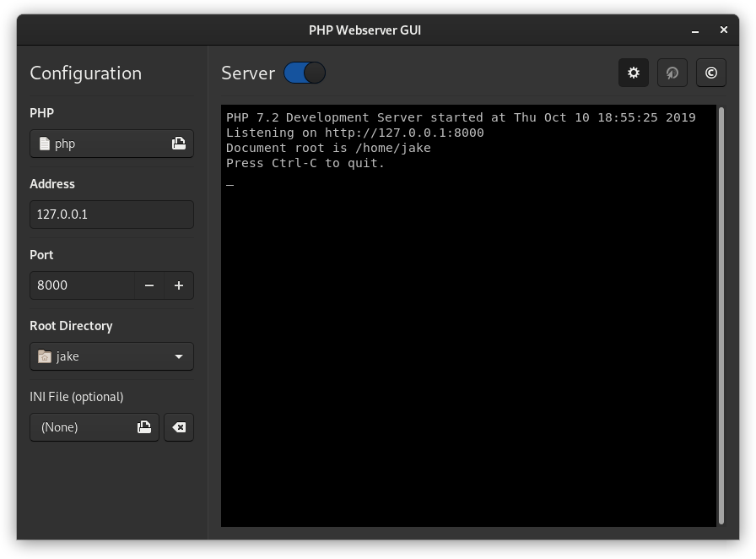Viewport: 756px width, 559px height.
Task: Click inside the server log terminal
Action: 468,338
